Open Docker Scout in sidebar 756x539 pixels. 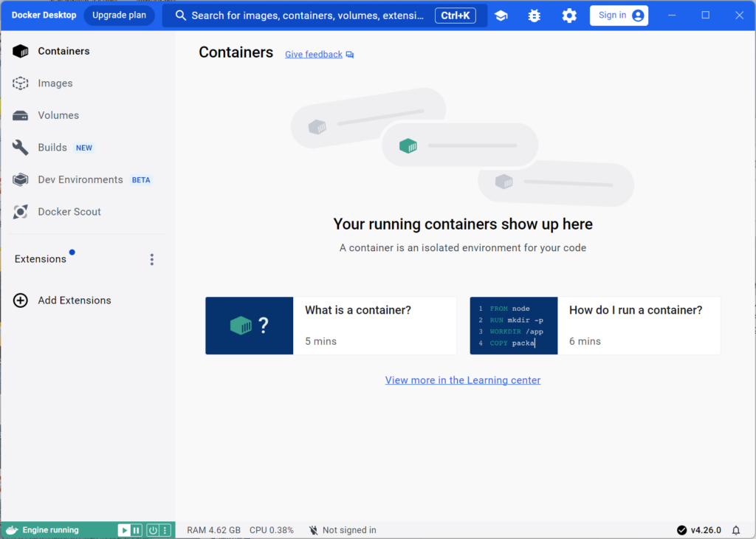(x=88, y=212)
